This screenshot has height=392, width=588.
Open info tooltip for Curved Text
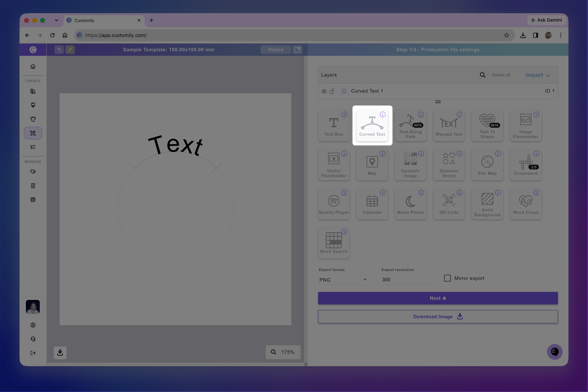click(x=383, y=115)
